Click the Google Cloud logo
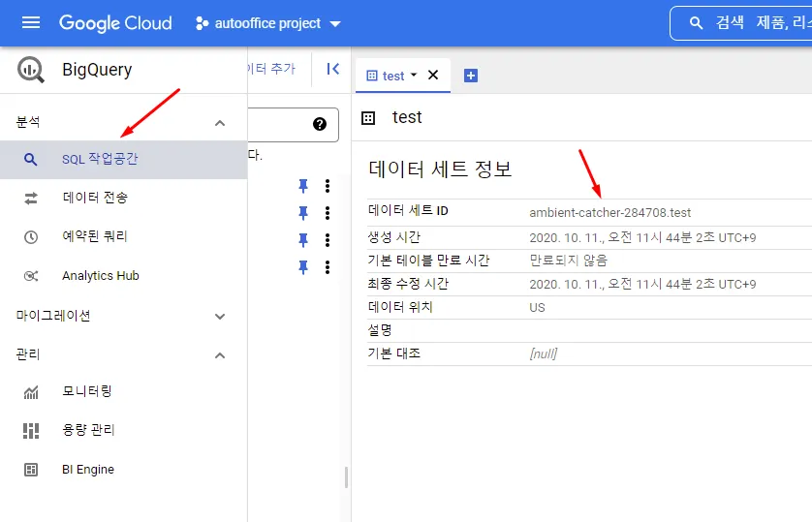The width and height of the screenshot is (812, 522). (x=115, y=23)
